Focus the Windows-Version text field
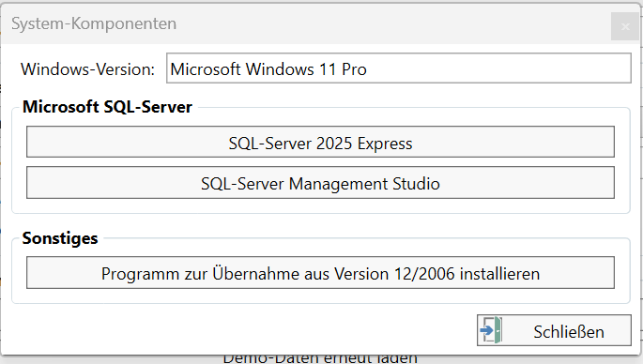 point(399,68)
